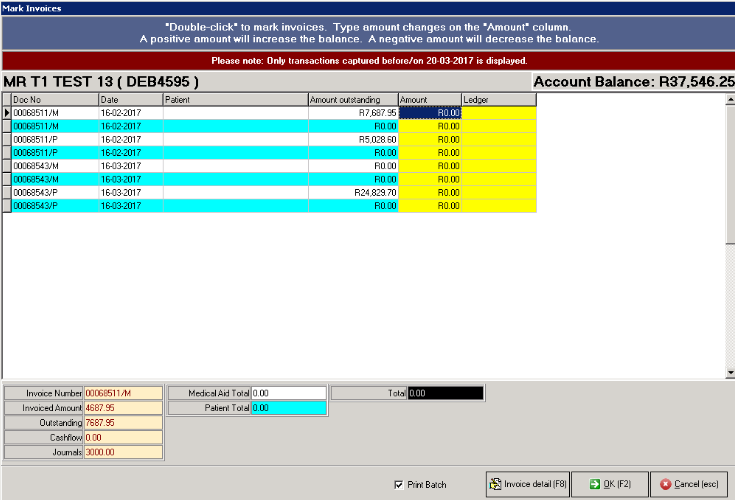This screenshot has height=500, width=735.
Task: Click the row indicator arrow on first row
Action: pos(6,114)
